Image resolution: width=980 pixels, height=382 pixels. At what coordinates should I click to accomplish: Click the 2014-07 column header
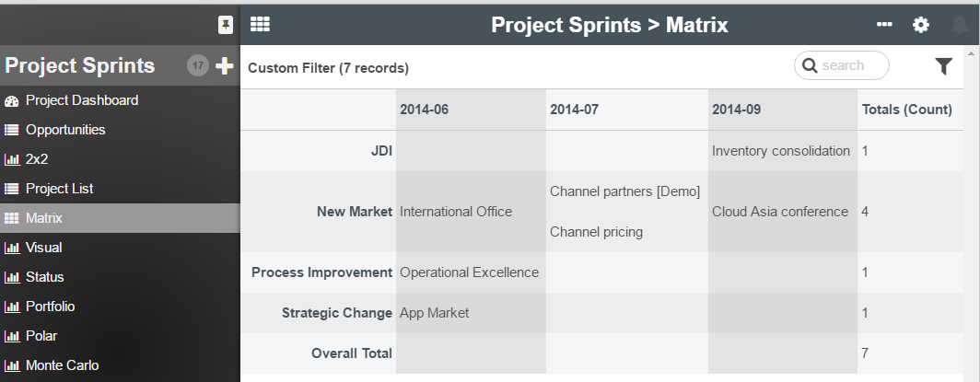(x=574, y=110)
